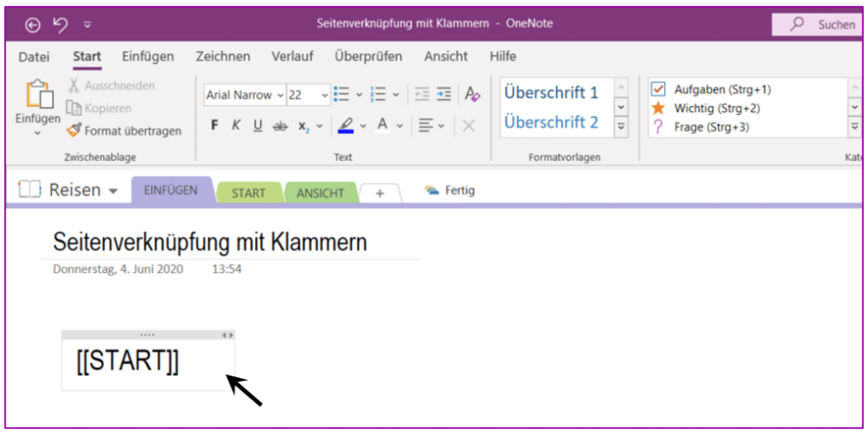This screenshot has width=868, height=434.
Task: Click the [[START]] text in note container
Action: tap(128, 362)
